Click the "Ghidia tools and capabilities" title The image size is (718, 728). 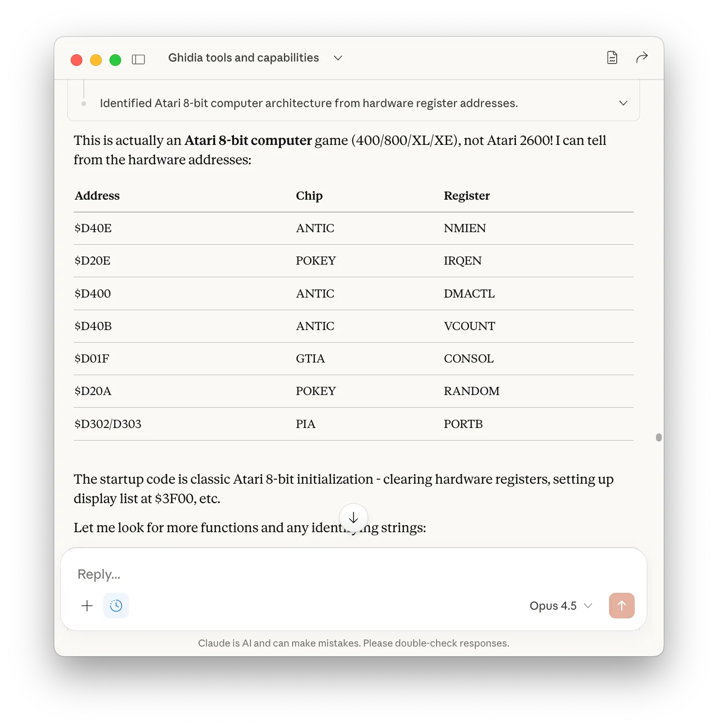coord(243,58)
